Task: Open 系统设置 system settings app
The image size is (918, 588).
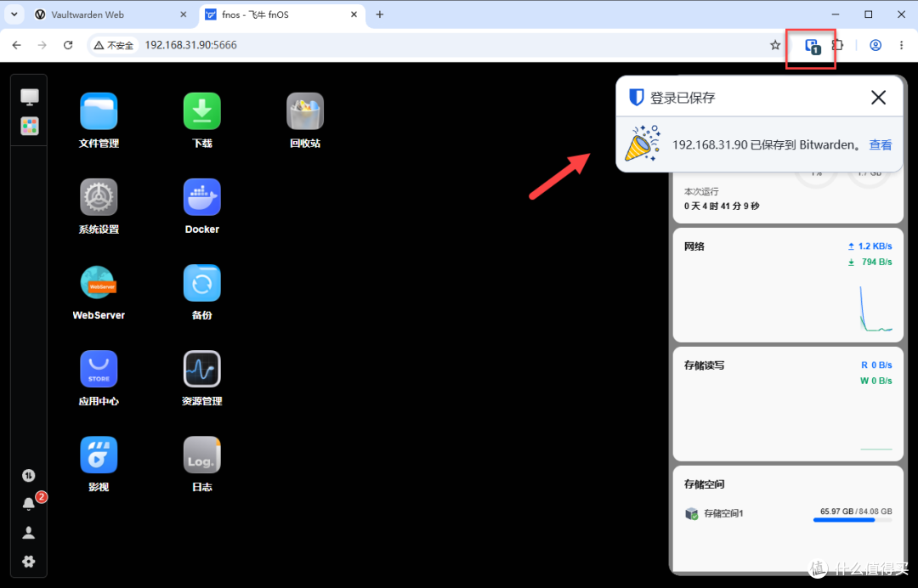Action: pos(99,197)
